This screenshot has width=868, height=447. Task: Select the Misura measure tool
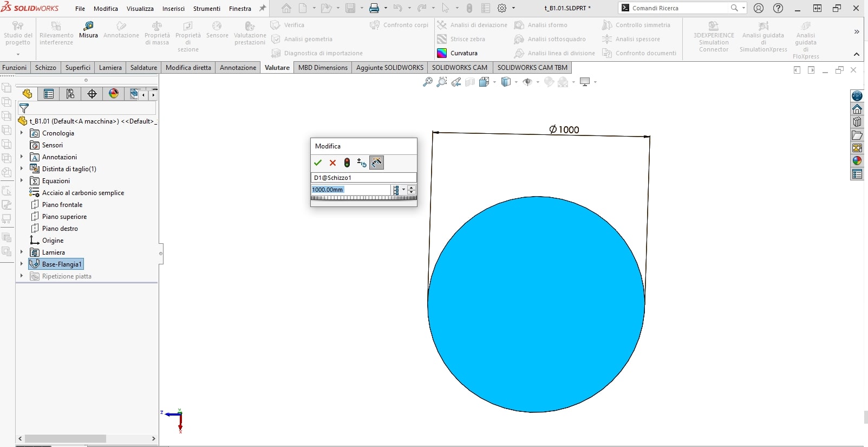point(88,30)
